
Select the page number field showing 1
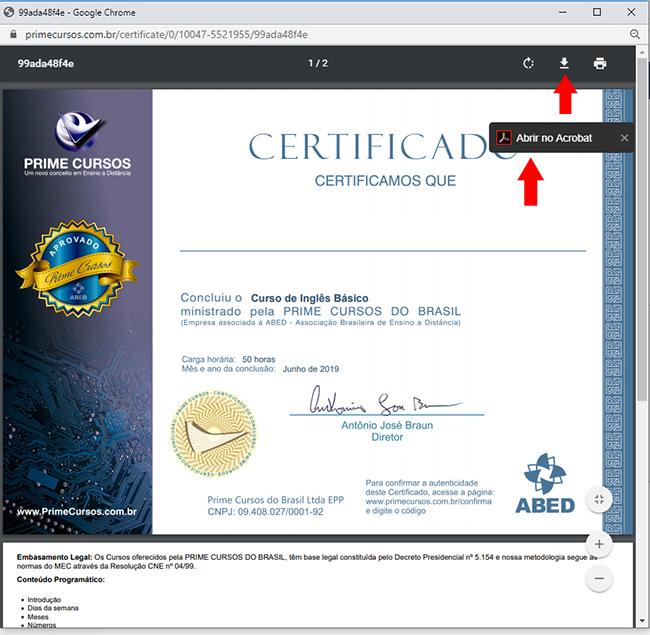click(x=311, y=64)
